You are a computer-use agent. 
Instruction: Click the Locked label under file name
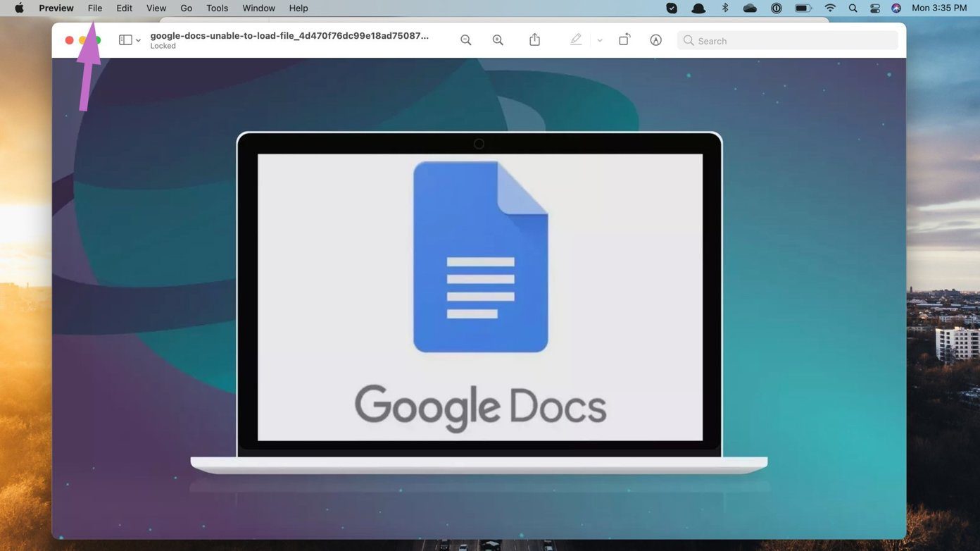pyautogui.click(x=163, y=46)
